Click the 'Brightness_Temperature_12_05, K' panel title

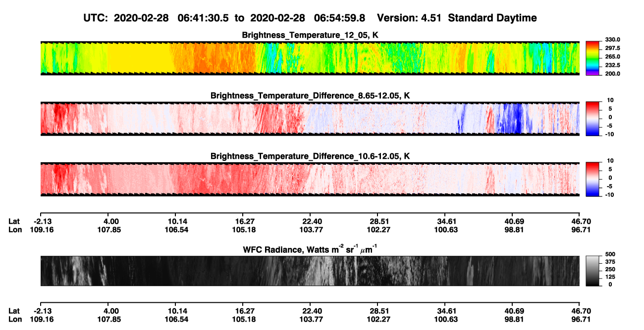[310, 35]
